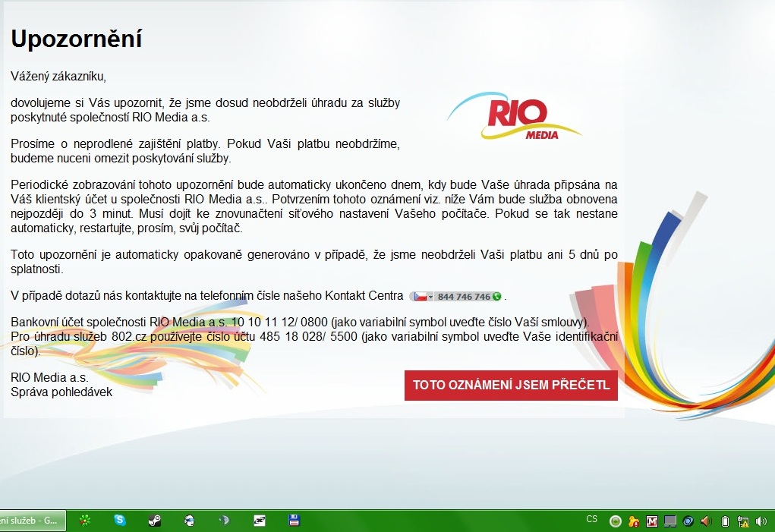Open Skype from the taskbar

[120, 520]
